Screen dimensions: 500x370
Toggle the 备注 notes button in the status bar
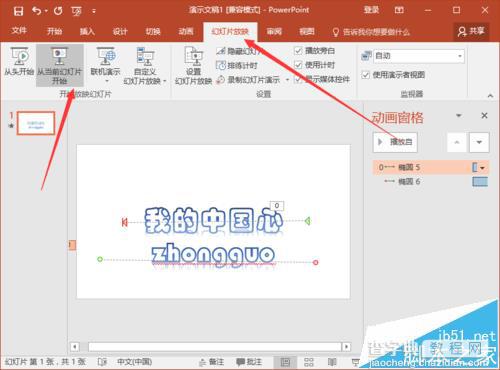[x=211, y=362]
